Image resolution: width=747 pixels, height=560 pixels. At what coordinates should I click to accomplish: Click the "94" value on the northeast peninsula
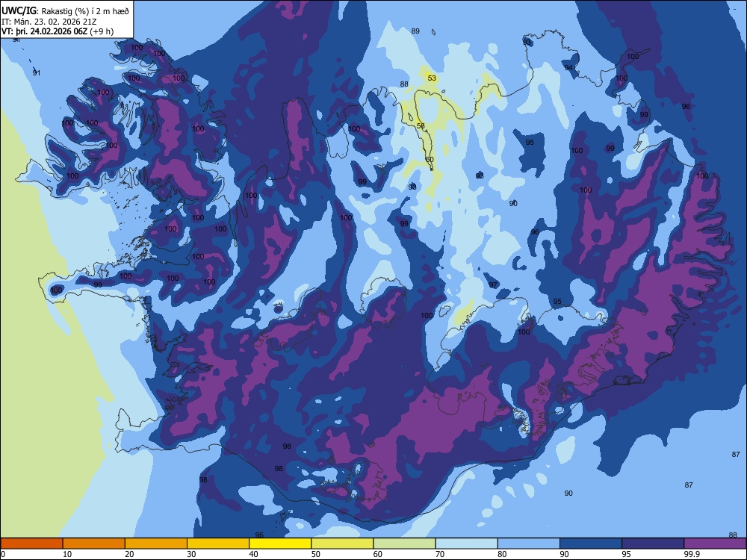click(568, 68)
